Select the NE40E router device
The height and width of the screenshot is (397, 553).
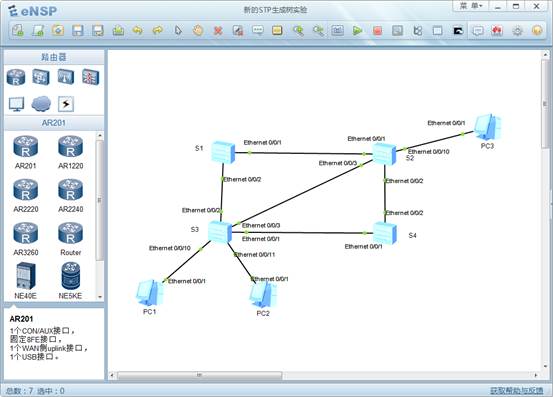(25, 281)
